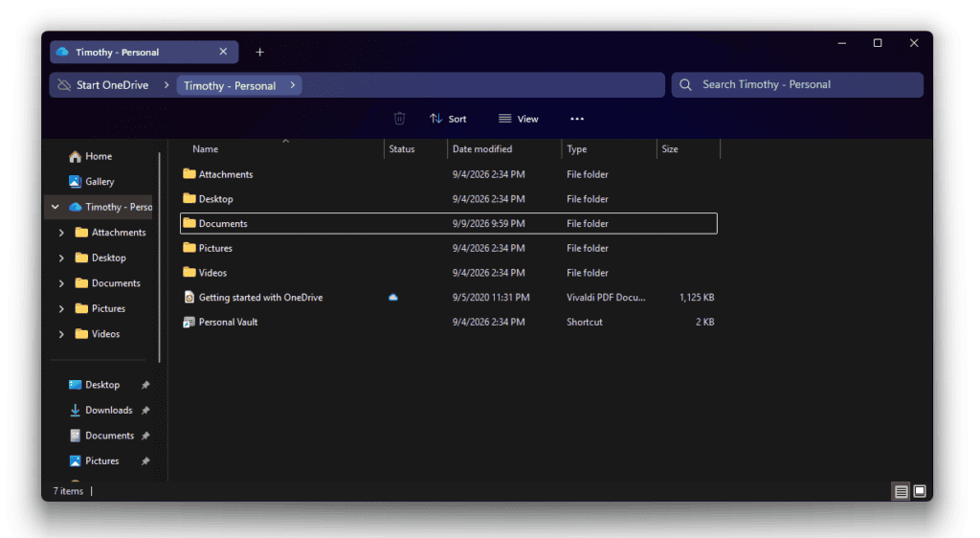Click the pin icon beside Downloads

tap(145, 411)
